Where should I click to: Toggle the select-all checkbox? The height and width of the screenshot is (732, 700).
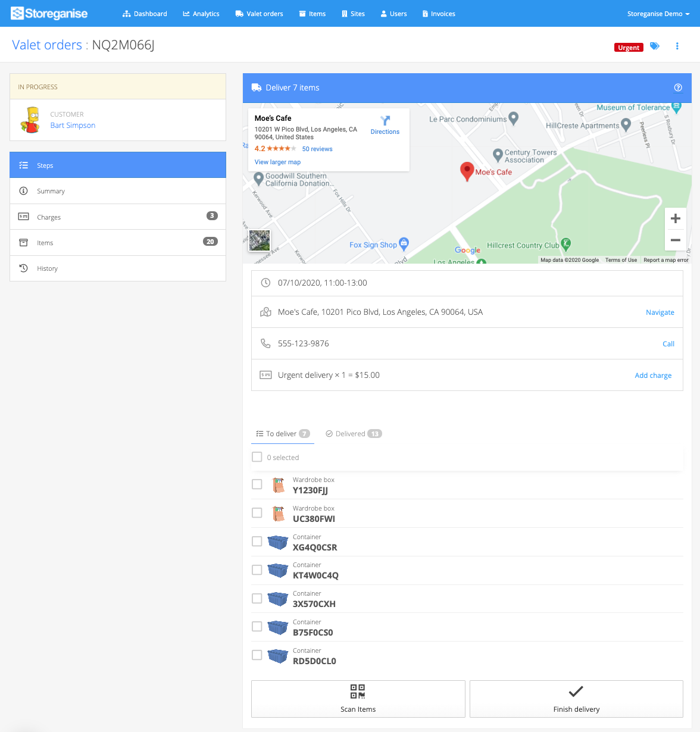[x=257, y=457]
